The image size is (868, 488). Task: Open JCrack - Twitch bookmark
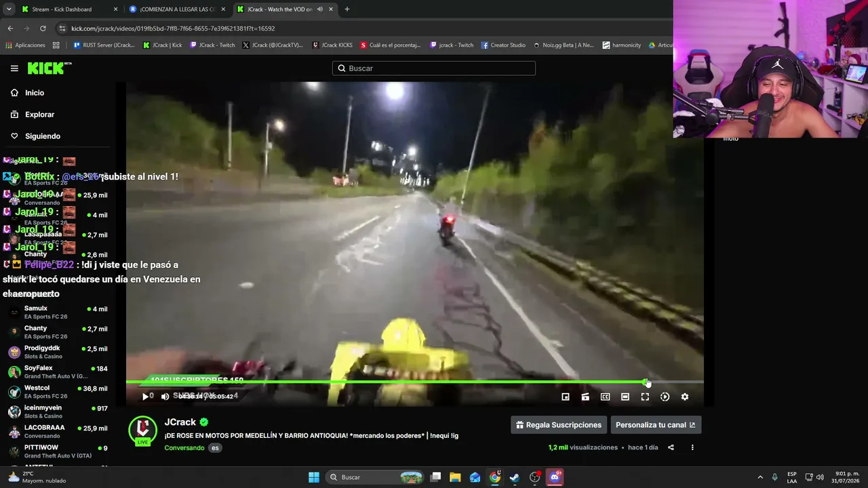212,45
